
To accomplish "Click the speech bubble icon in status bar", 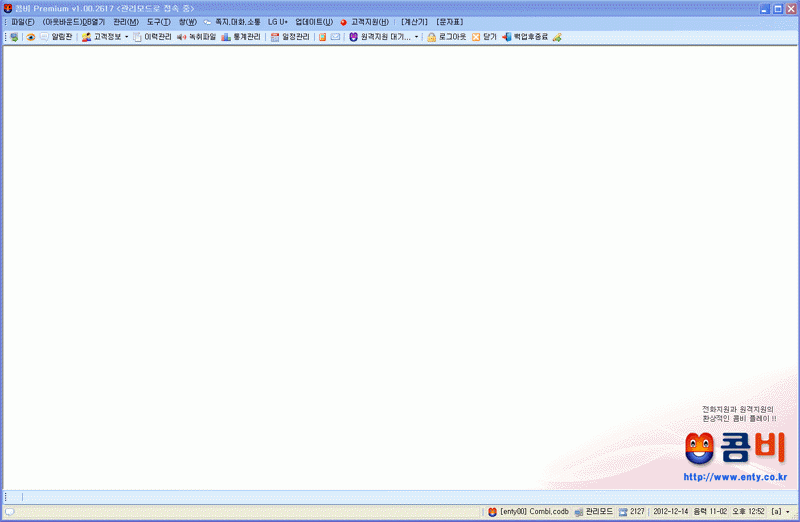I will pos(10,512).
